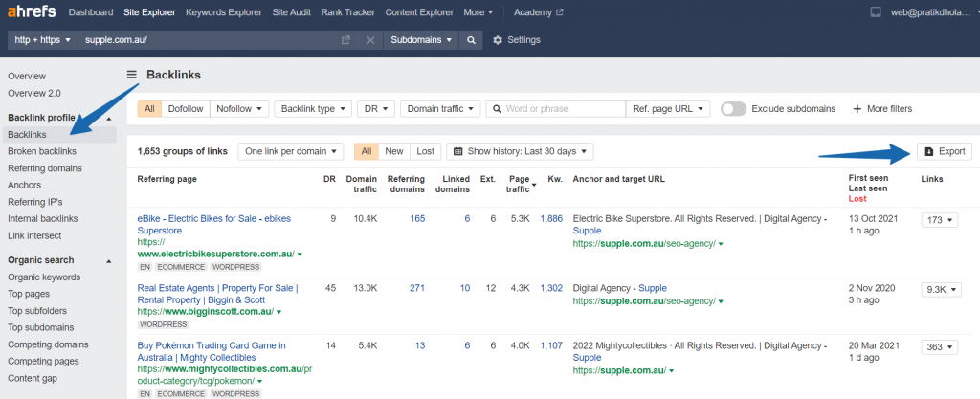Open Overview in sidebar
980x399 pixels.
(x=27, y=77)
